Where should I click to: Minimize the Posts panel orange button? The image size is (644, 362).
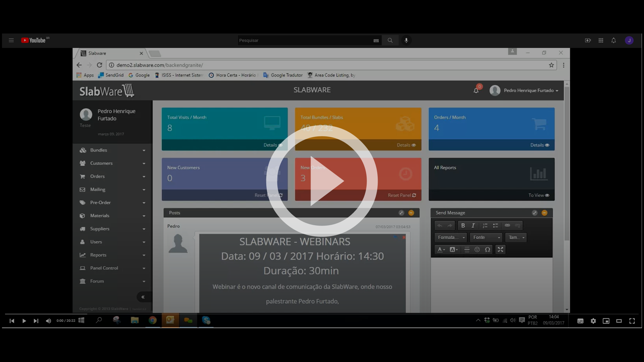411,213
